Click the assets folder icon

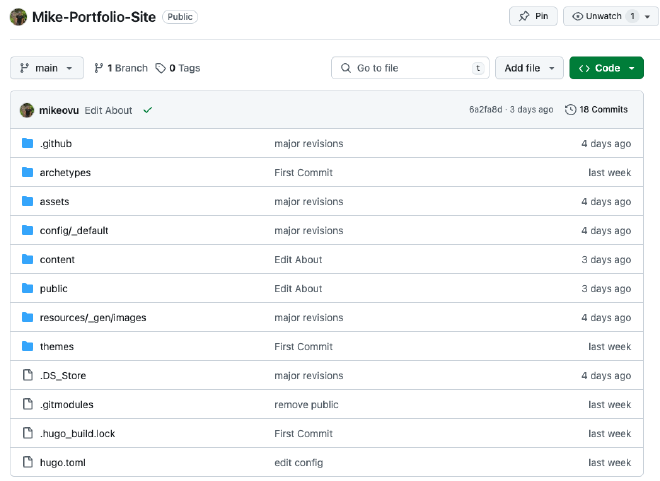pyautogui.click(x=27, y=202)
